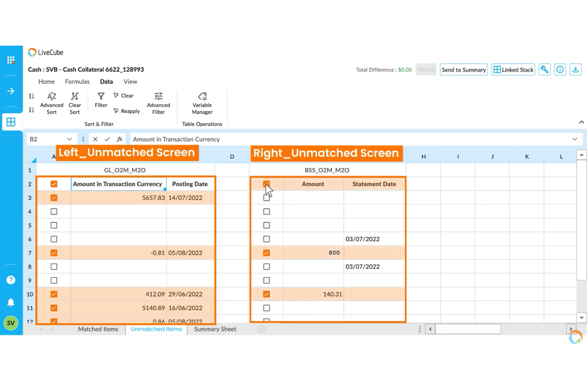Click the add sheet plus icon
588x392 pixels.
[261, 329]
